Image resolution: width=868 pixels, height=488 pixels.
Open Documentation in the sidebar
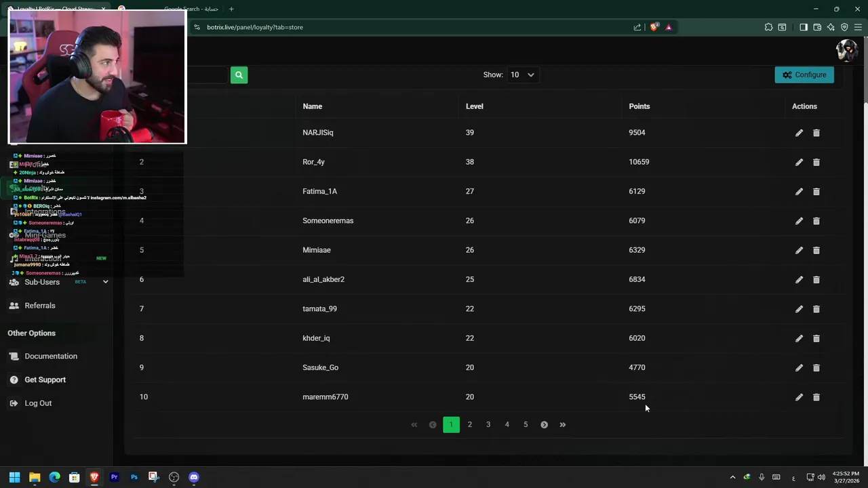point(51,357)
